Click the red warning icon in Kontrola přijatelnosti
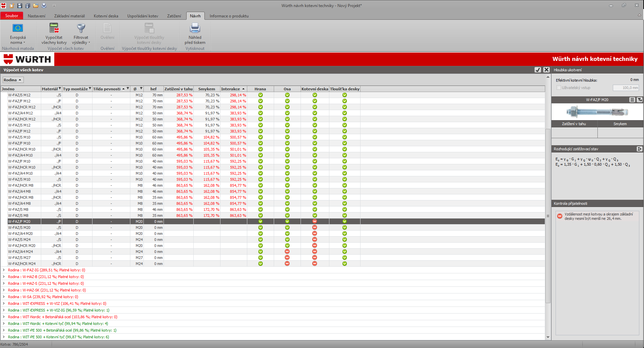 (x=560, y=216)
